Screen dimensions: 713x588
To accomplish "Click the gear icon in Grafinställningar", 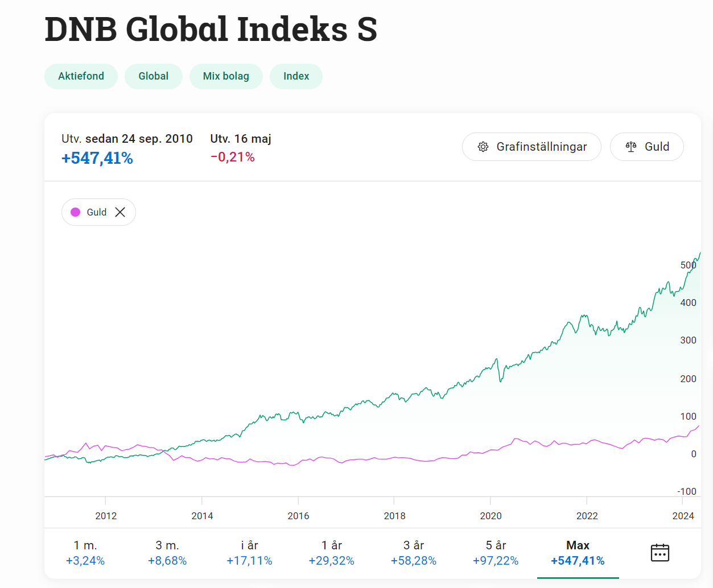I will coord(483,147).
